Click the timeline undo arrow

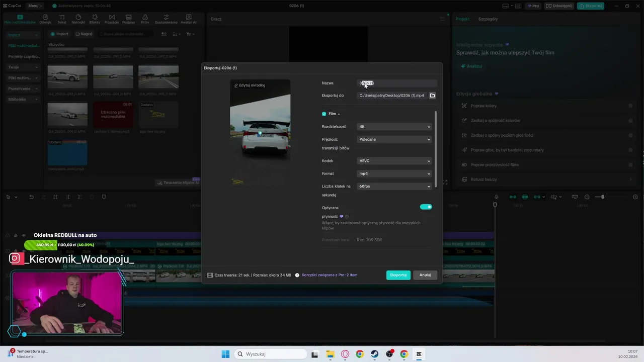tap(31, 197)
